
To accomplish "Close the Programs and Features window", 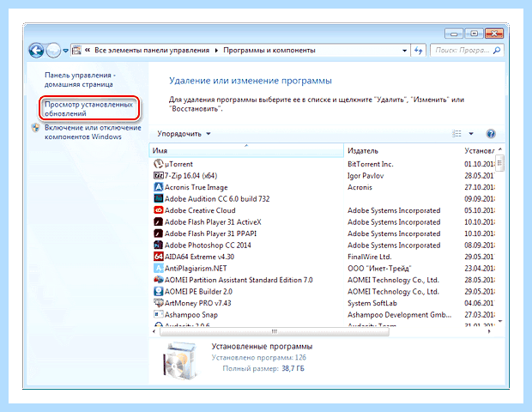I will [x=494, y=33].
